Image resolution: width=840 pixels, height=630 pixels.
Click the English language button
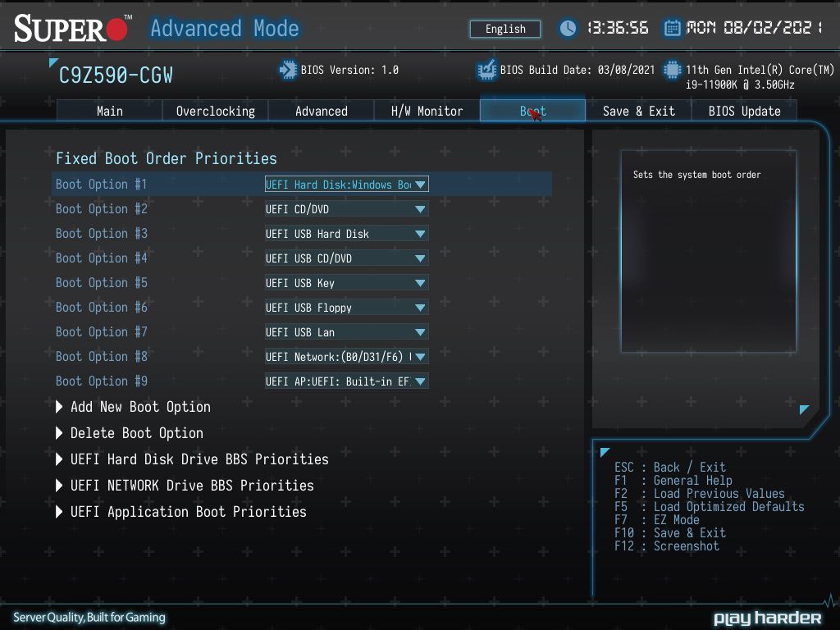click(x=505, y=29)
